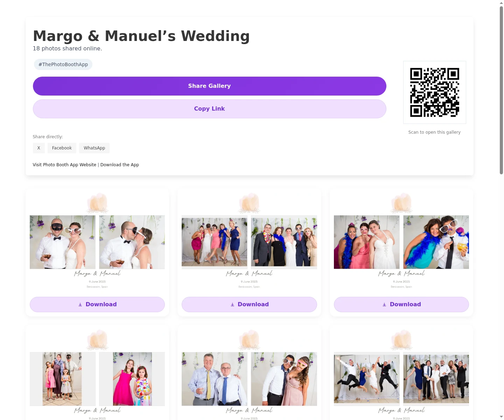Open the photo of two men in ties
The image size is (504, 420).
[249, 374]
